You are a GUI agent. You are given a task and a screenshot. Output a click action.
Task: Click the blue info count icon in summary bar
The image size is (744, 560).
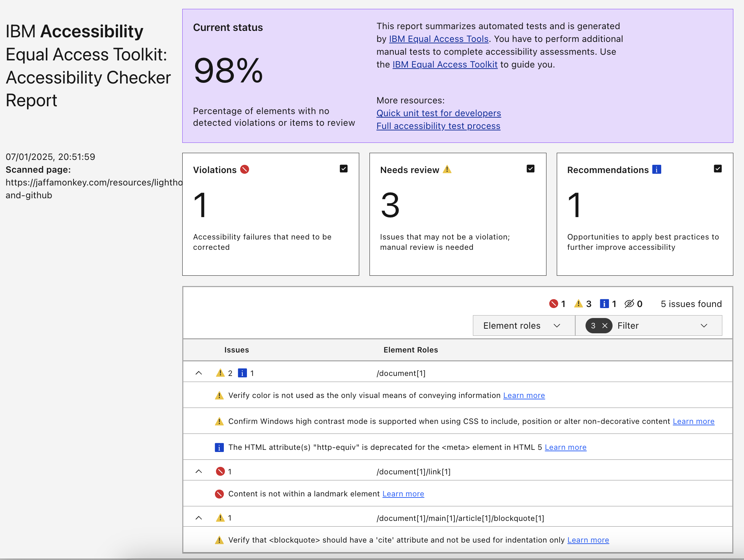(x=604, y=303)
